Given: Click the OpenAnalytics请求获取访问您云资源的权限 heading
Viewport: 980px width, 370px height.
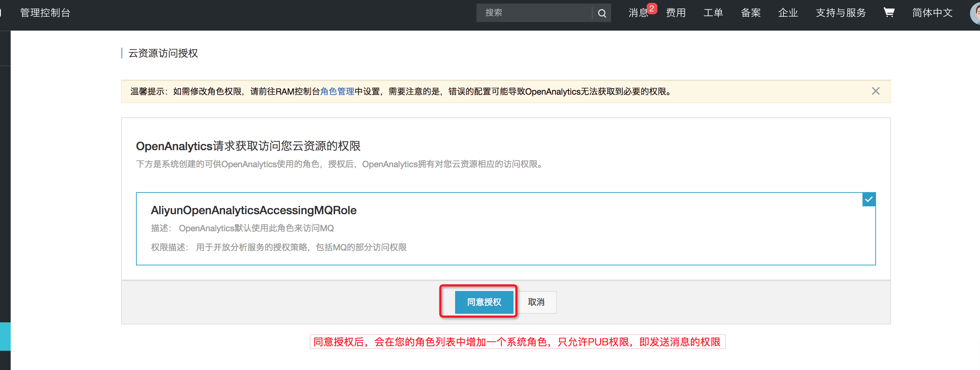Looking at the screenshot, I should [x=248, y=146].
